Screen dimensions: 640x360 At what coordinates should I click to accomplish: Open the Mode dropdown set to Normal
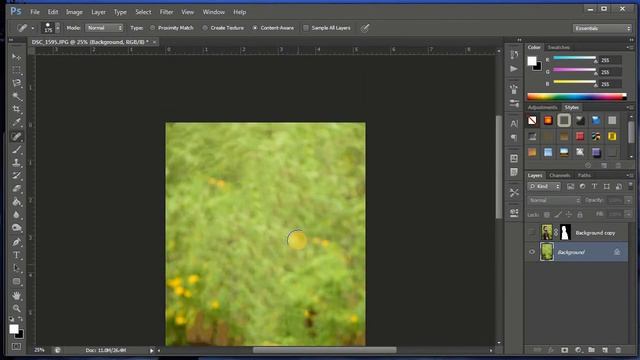(104, 28)
